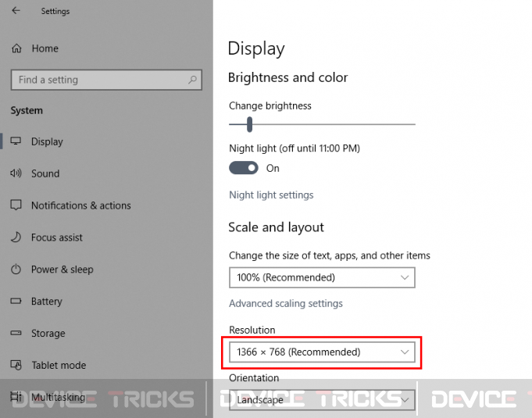This screenshot has height=418, width=532.
Task: Click the Settings window title text
Action: (55, 11)
